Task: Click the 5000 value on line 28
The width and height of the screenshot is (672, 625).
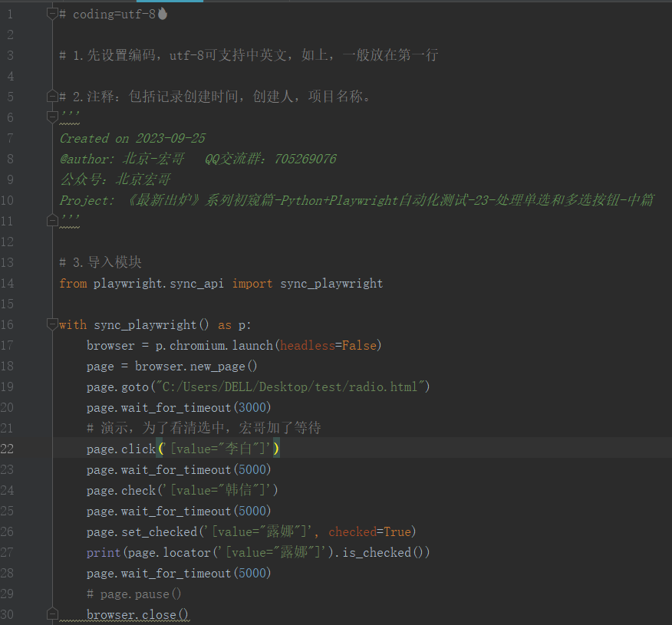Action: [x=252, y=573]
